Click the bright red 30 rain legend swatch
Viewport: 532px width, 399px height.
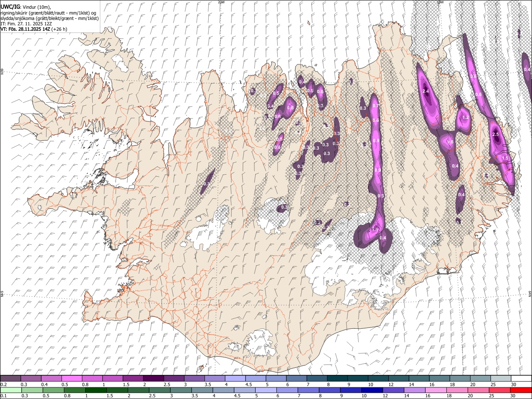(x=520, y=390)
